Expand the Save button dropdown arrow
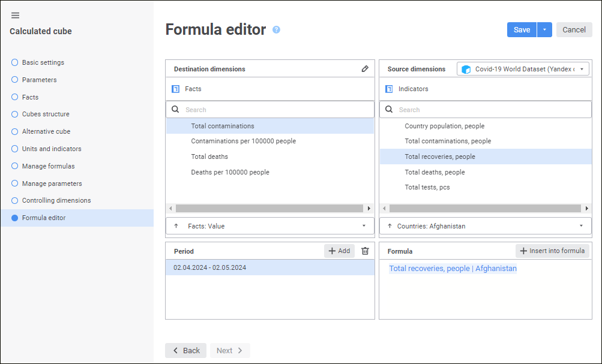Screen dimensions: 602x364 (544, 30)
